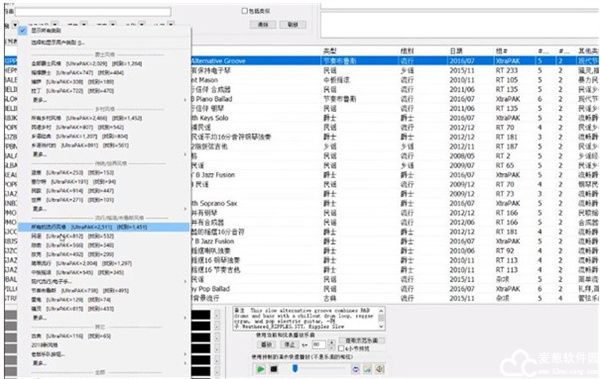600x379 pixels.
Task: Select the 'et Mason' table row
Action: pos(395,80)
